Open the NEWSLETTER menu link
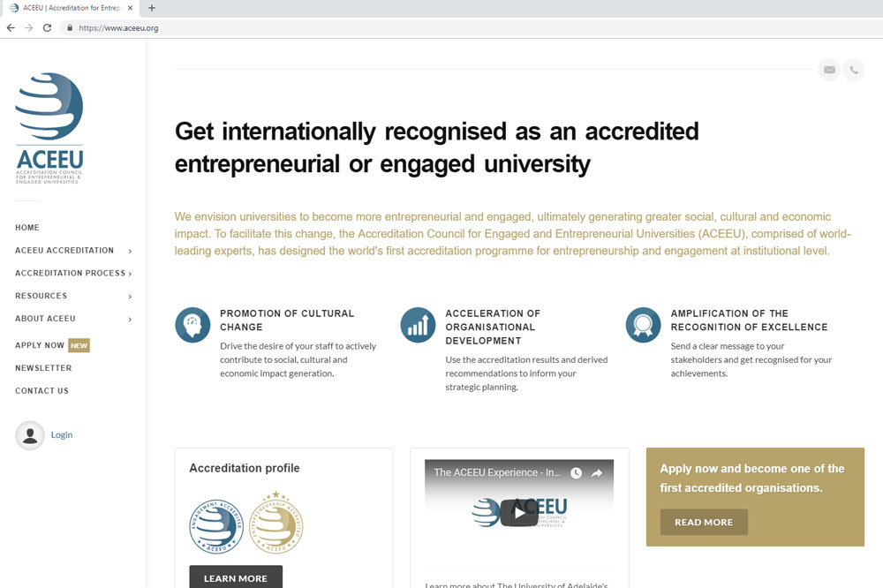The width and height of the screenshot is (883, 588). [43, 368]
